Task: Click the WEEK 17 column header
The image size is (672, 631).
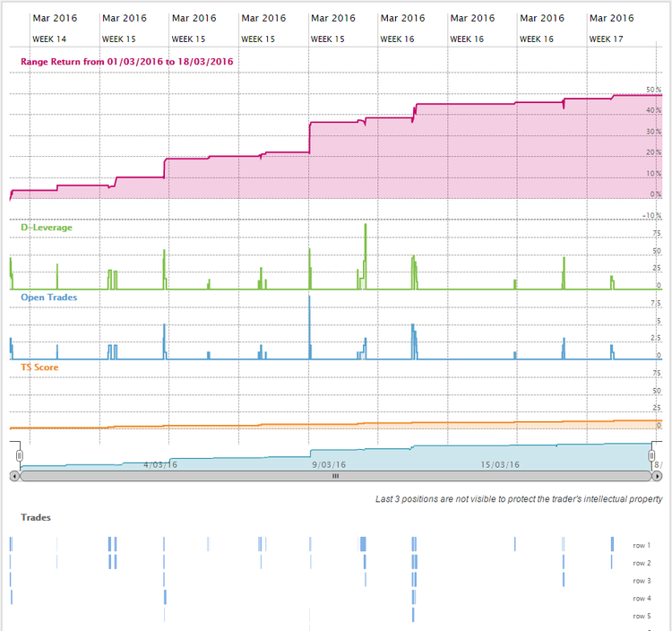Action: click(x=606, y=39)
